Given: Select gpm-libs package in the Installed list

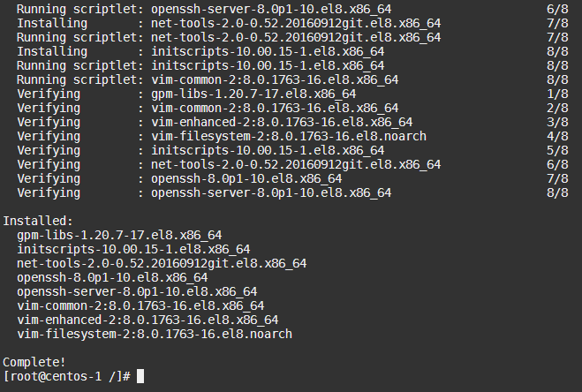Looking at the screenshot, I should click(119, 235).
